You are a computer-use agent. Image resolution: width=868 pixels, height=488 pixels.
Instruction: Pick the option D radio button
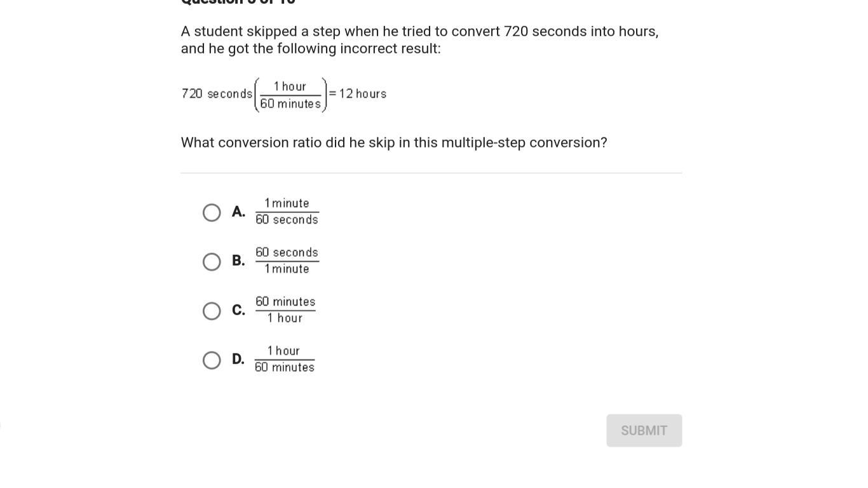pyautogui.click(x=212, y=360)
